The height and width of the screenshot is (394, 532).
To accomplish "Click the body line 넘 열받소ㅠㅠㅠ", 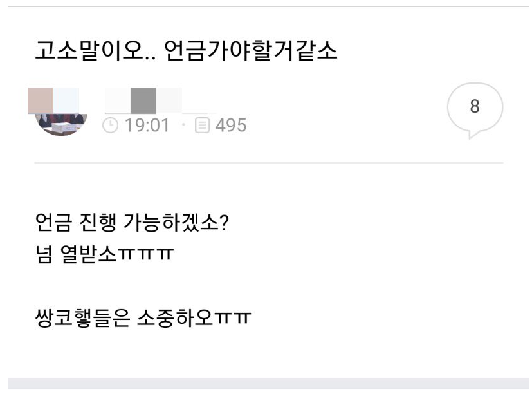I will 104,254.
